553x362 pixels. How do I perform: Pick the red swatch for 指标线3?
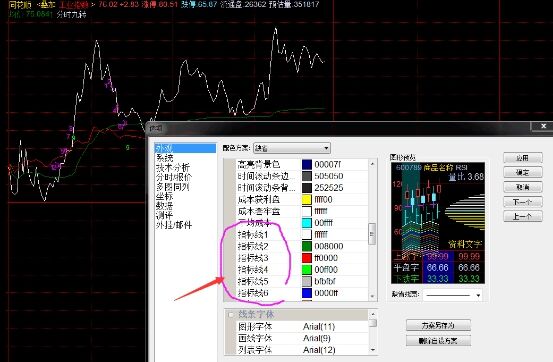point(307,258)
